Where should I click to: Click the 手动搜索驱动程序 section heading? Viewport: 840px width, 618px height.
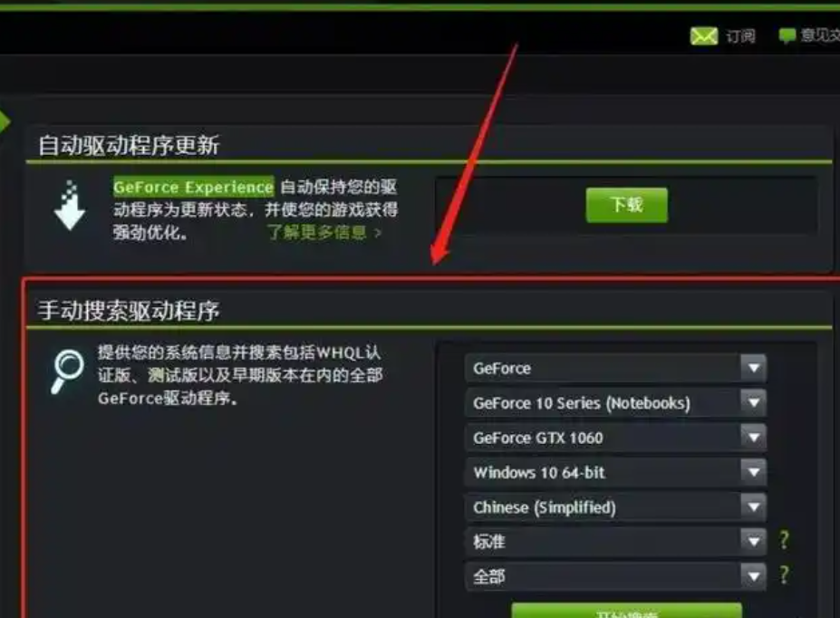click(129, 311)
